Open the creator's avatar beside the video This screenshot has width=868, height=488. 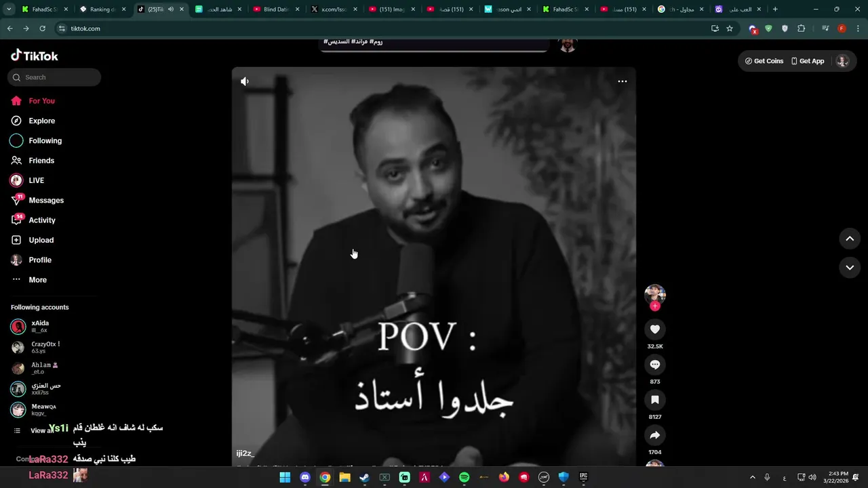click(655, 293)
